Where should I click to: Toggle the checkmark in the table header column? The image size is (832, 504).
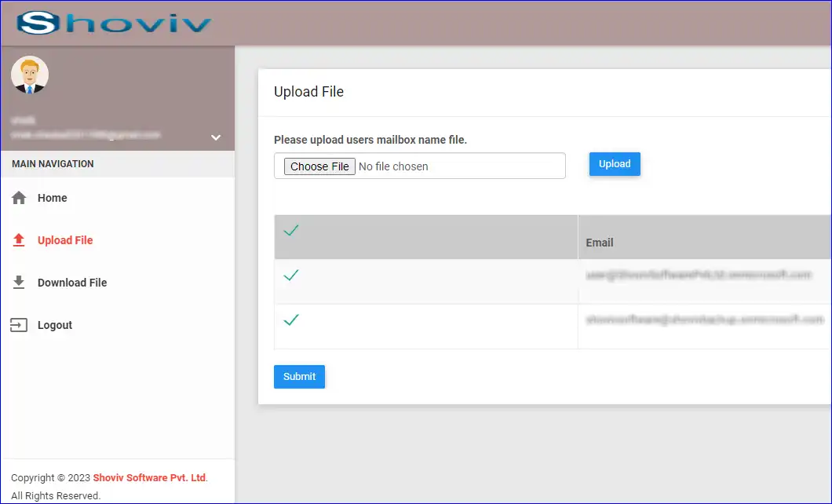291,231
